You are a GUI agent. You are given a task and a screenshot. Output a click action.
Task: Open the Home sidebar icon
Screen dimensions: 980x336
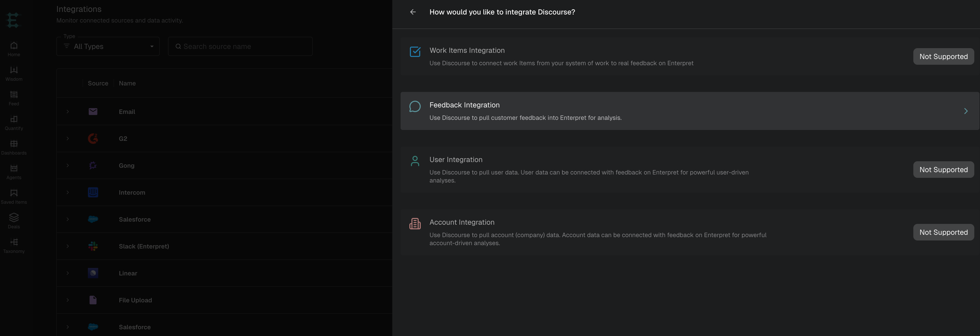(x=14, y=46)
